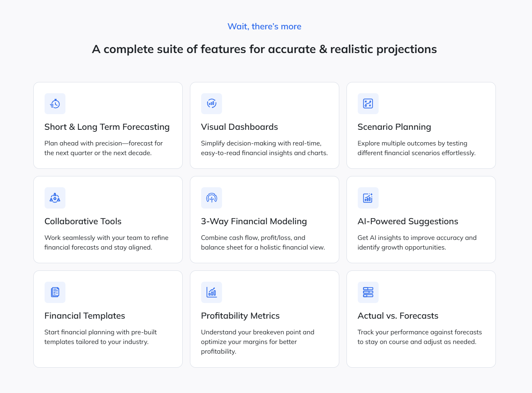
Task: Click the Financial Templates document icon
Action: [x=55, y=293]
